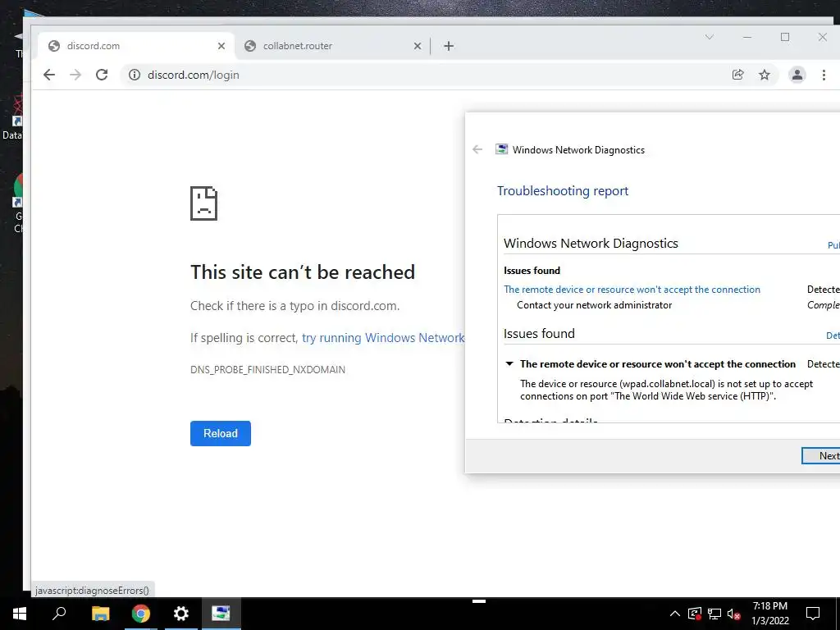Collapse the remote device issue details triangle
The image size is (840, 630).
[509, 363]
